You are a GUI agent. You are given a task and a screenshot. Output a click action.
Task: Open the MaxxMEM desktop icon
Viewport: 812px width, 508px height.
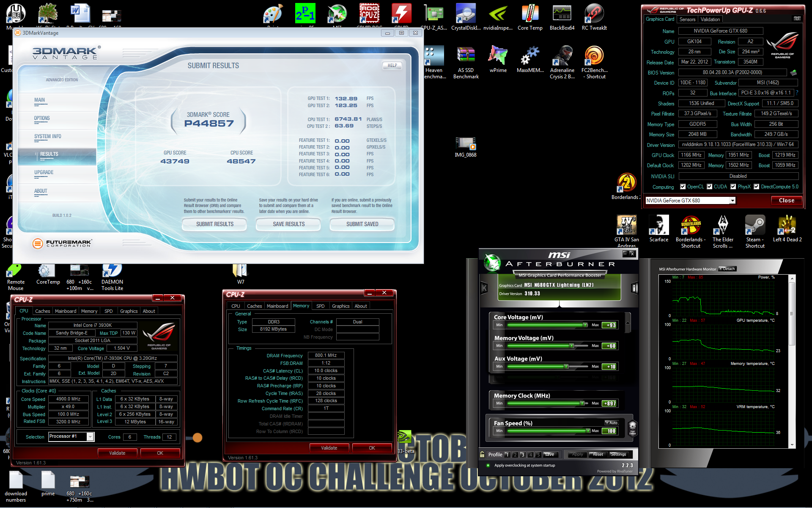(530, 59)
